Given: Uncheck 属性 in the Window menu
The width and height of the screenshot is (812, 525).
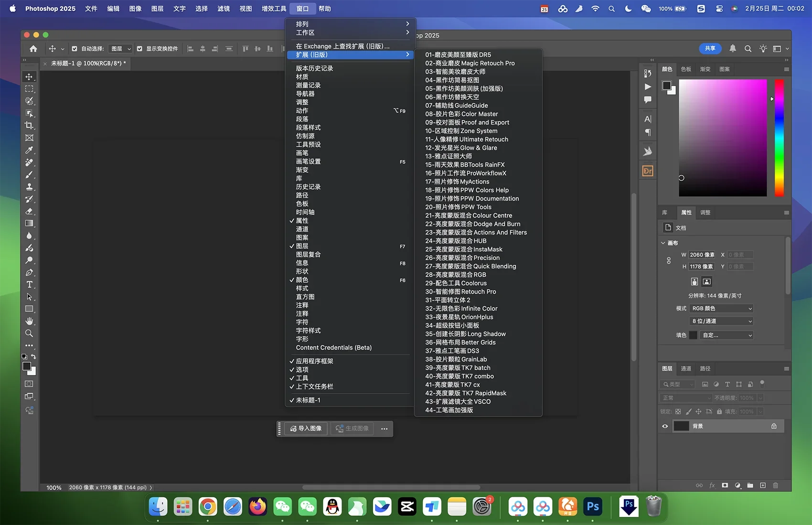Looking at the screenshot, I should pos(350,221).
